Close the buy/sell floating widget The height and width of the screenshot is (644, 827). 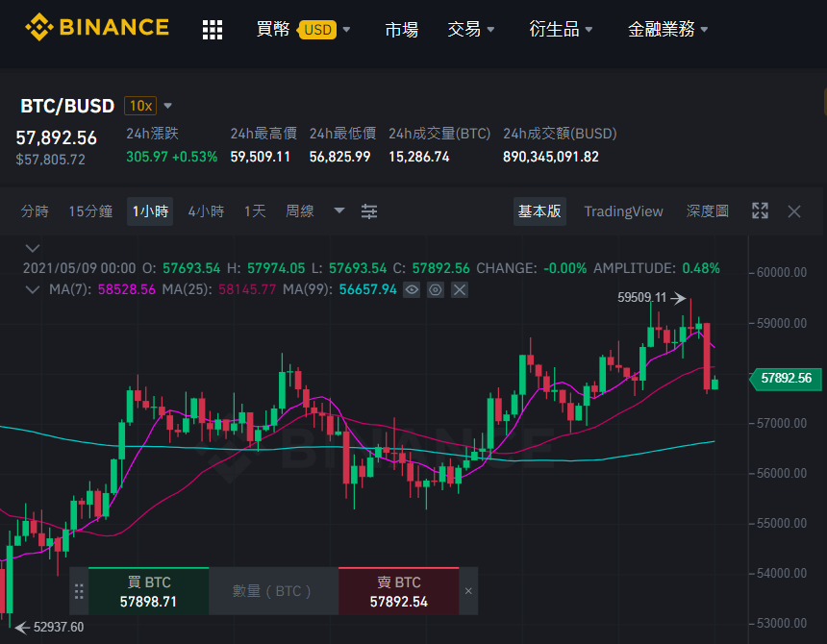[468, 591]
